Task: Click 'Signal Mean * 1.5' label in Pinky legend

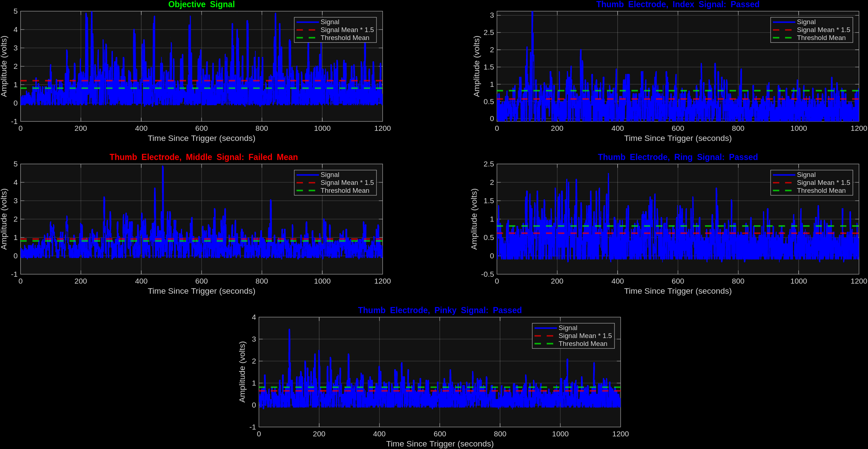Action: pyautogui.click(x=585, y=336)
